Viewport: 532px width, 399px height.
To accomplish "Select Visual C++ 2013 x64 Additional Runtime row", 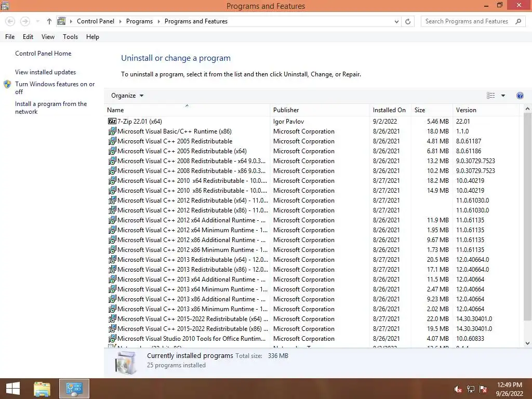I will (x=312, y=279).
